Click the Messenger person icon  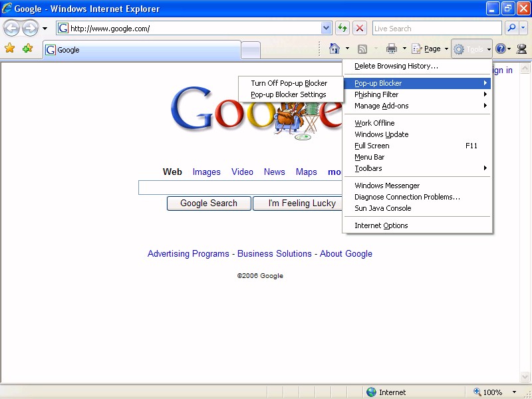click(x=521, y=49)
